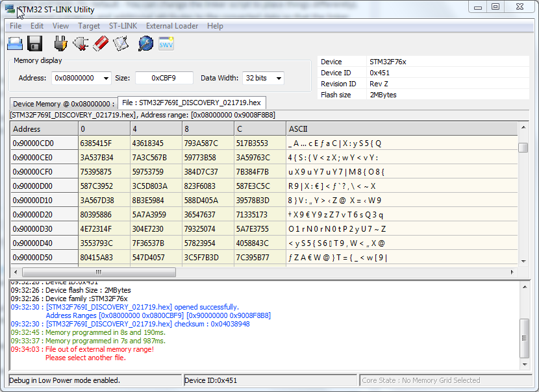The height and width of the screenshot is (392, 539).
Task: Open the External Loader menu
Action: point(172,26)
